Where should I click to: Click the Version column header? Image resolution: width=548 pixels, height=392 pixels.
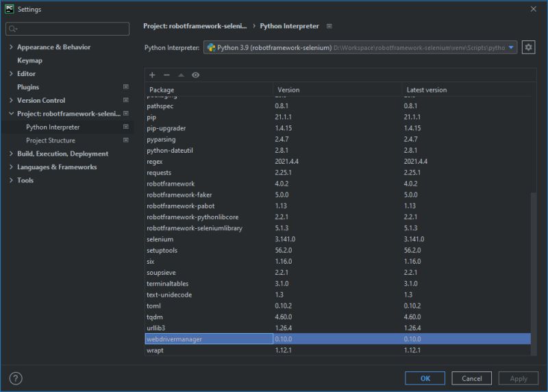[337, 90]
